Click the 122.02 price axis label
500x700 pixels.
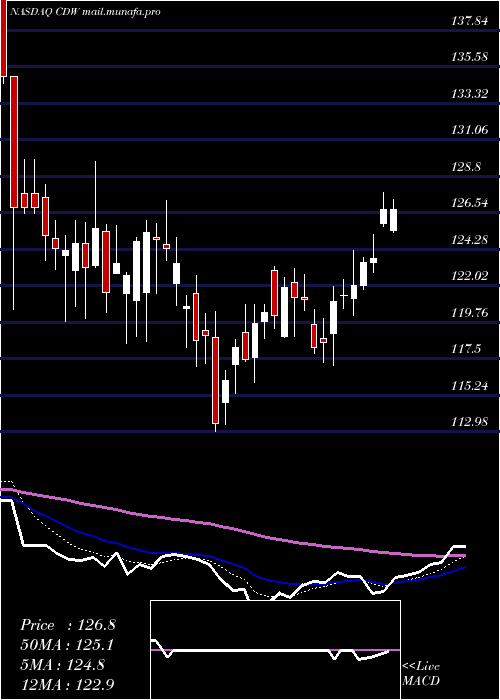pos(469,276)
